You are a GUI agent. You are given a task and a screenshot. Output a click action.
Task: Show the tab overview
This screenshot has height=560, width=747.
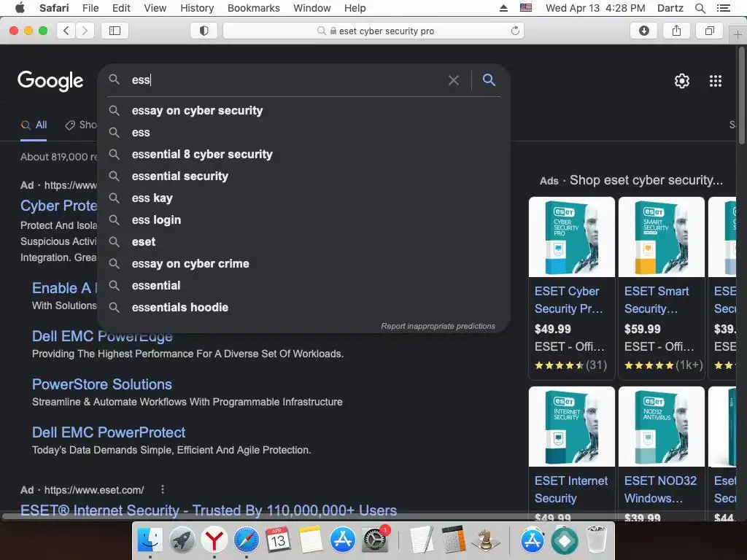[709, 31]
